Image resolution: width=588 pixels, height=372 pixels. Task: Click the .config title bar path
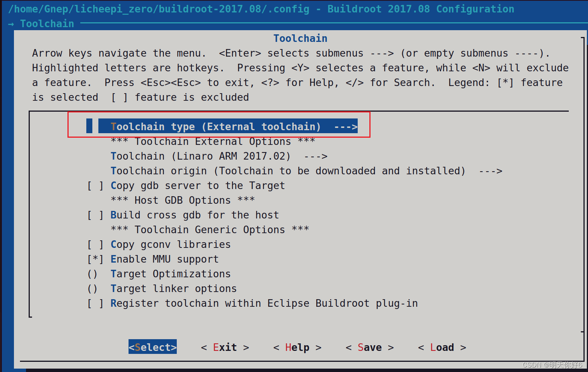pyautogui.click(x=158, y=8)
